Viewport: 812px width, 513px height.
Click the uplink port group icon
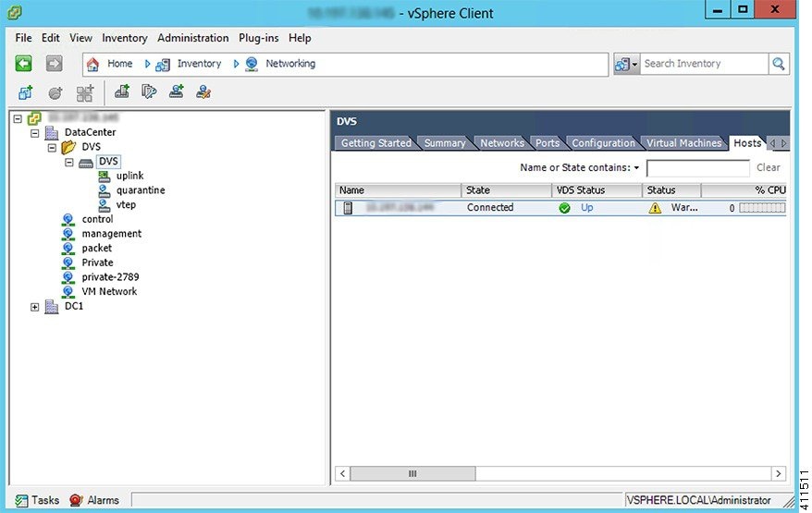[105, 177]
